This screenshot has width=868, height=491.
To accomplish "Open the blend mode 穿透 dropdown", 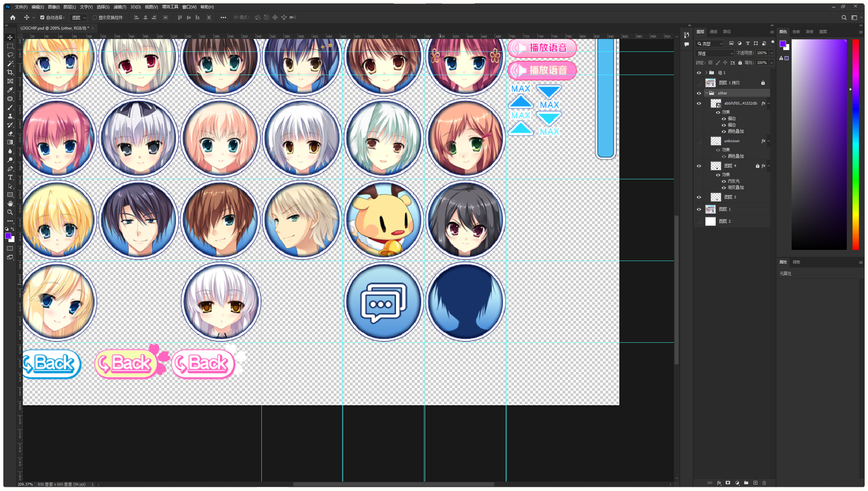I will [715, 53].
